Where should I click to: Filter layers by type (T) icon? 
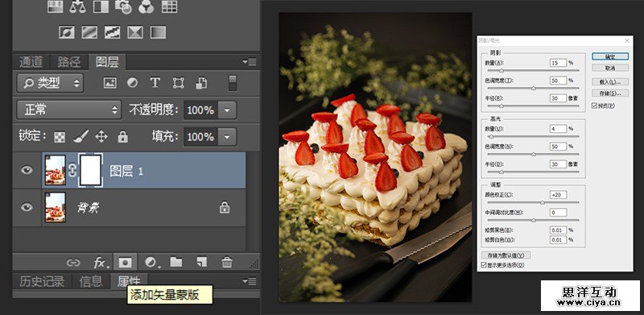(155, 83)
